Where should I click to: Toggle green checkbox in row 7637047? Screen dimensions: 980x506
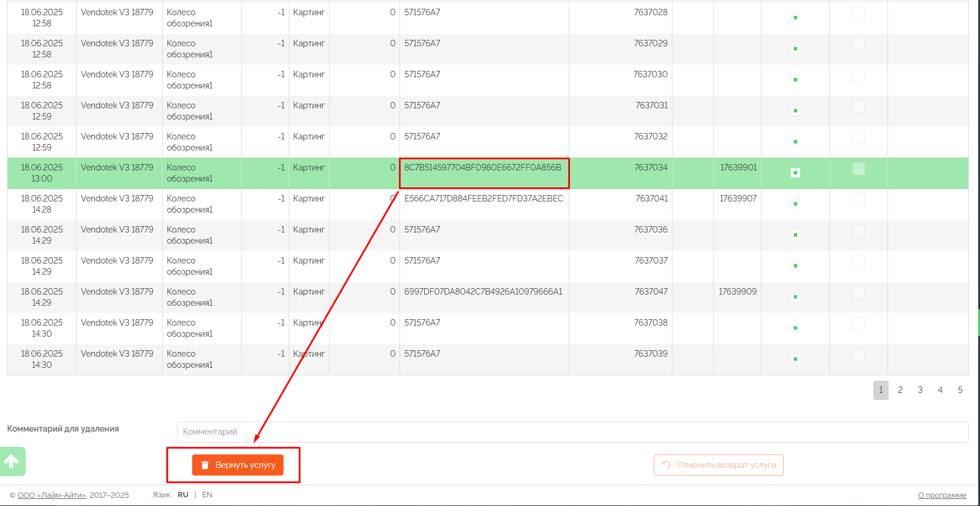(795, 297)
